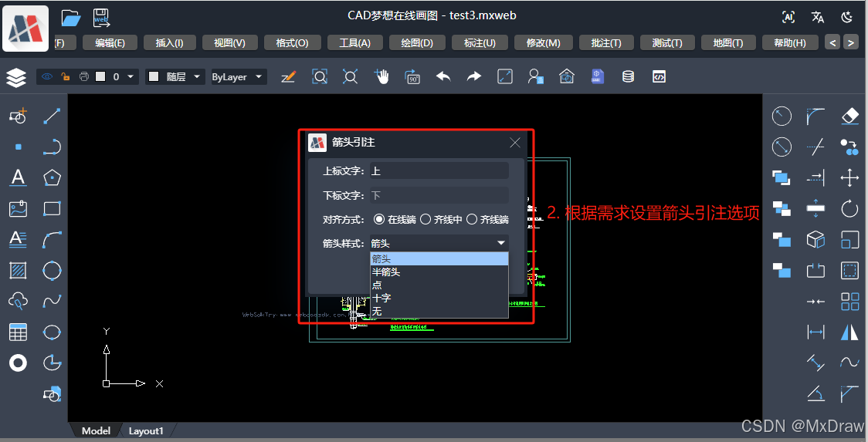The width and height of the screenshot is (868, 442).
Task: Click zoom extents icon
Action: (350, 76)
